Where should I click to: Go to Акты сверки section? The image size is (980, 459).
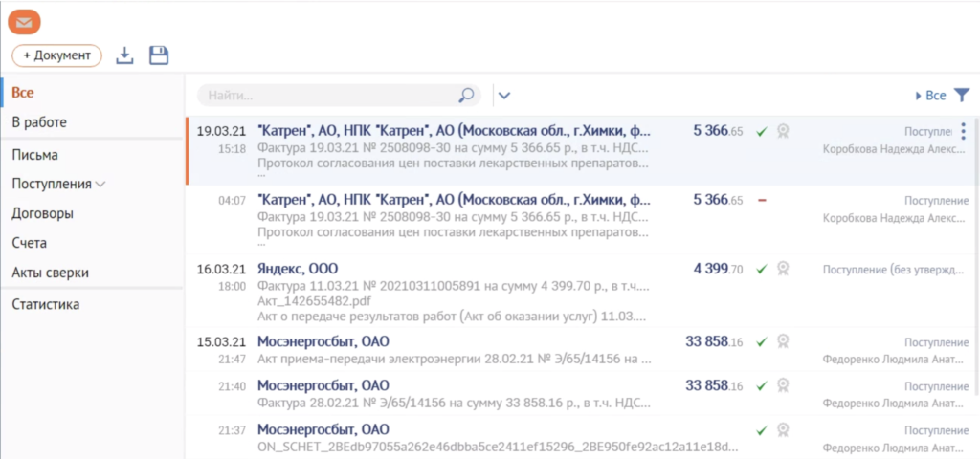point(50,273)
